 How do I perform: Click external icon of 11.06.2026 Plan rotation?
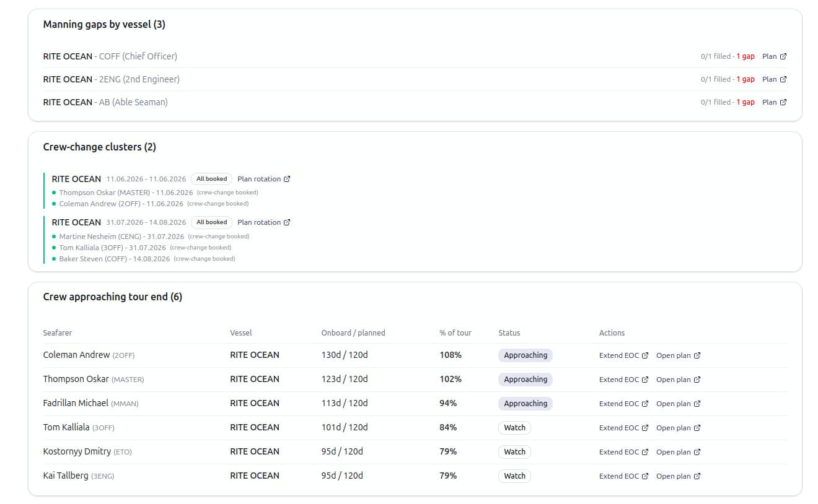(x=287, y=179)
